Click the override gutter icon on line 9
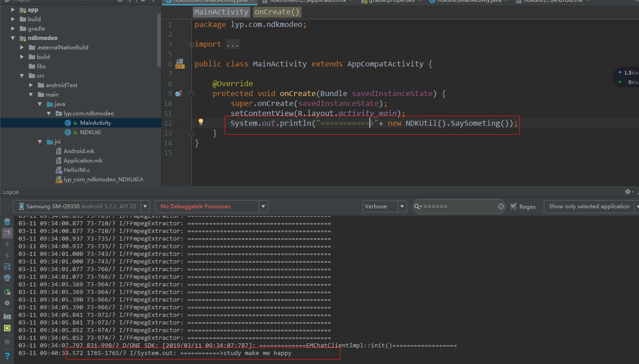Viewport: 639px width, 364px height. [178, 93]
